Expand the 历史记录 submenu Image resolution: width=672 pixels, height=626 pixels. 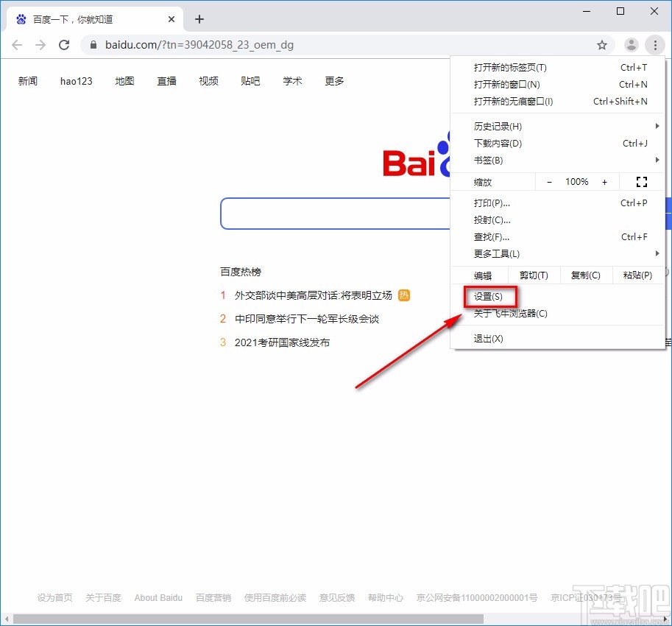pos(498,126)
